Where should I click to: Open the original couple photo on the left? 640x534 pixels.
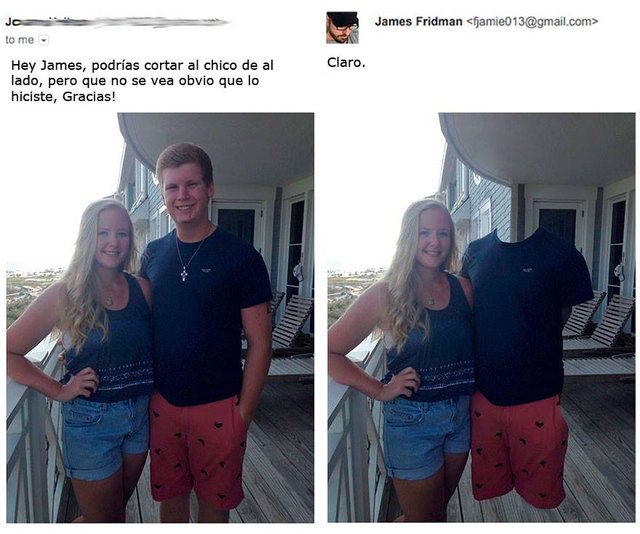160,318
